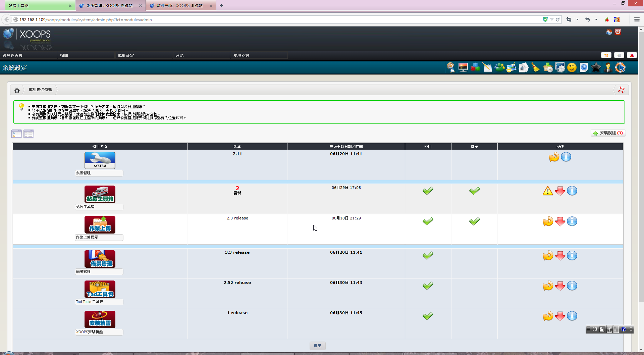
Task: Reload the page with refresh button
Action: coord(557,19)
